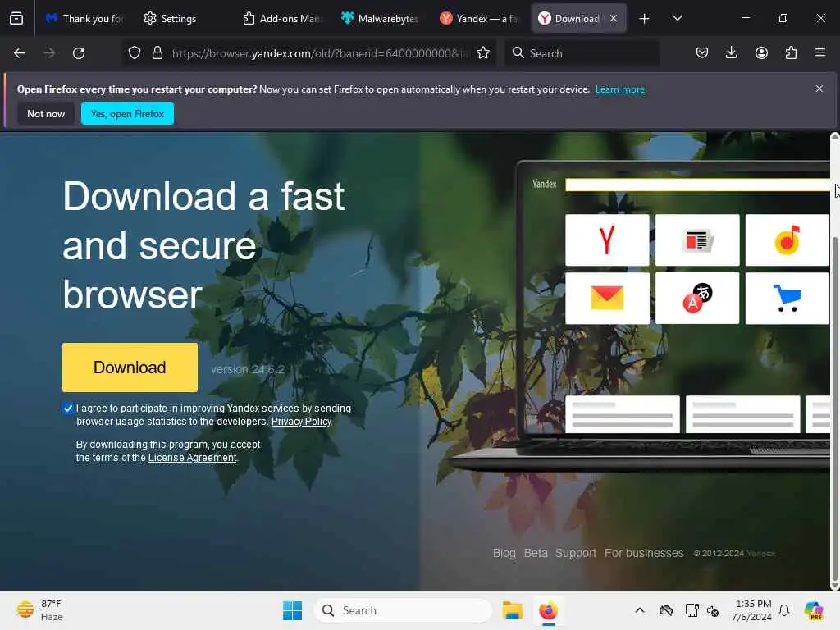
Task: Click the Firefox taskbar icon
Action: point(548,610)
